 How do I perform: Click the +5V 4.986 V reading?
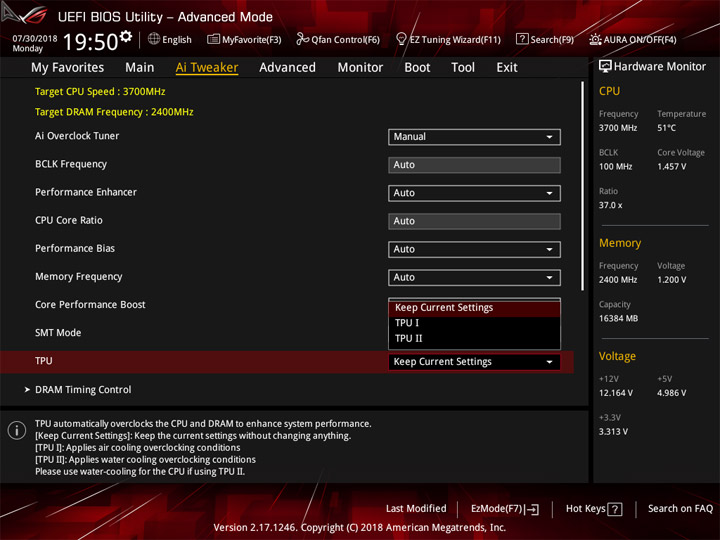click(x=671, y=393)
